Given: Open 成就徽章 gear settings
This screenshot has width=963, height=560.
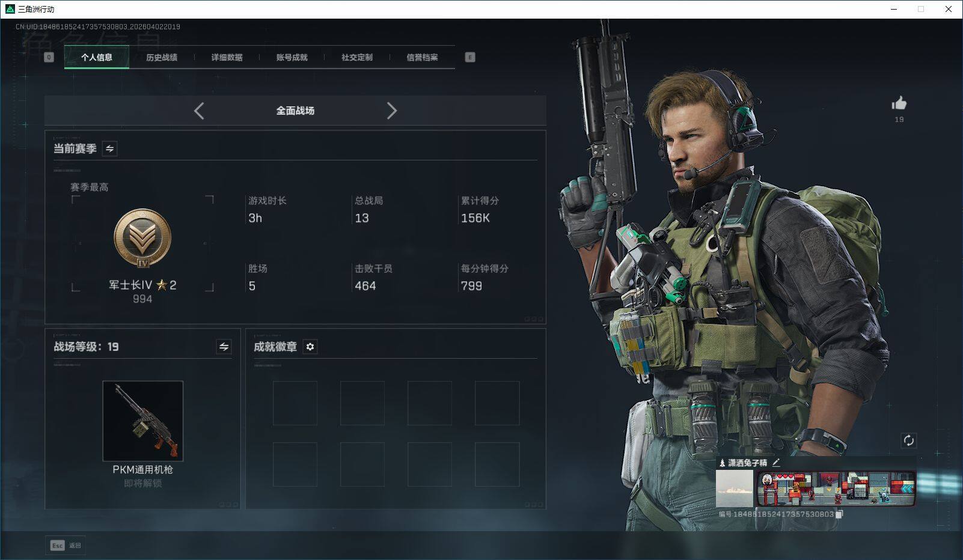Looking at the screenshot, I should 310,347.
